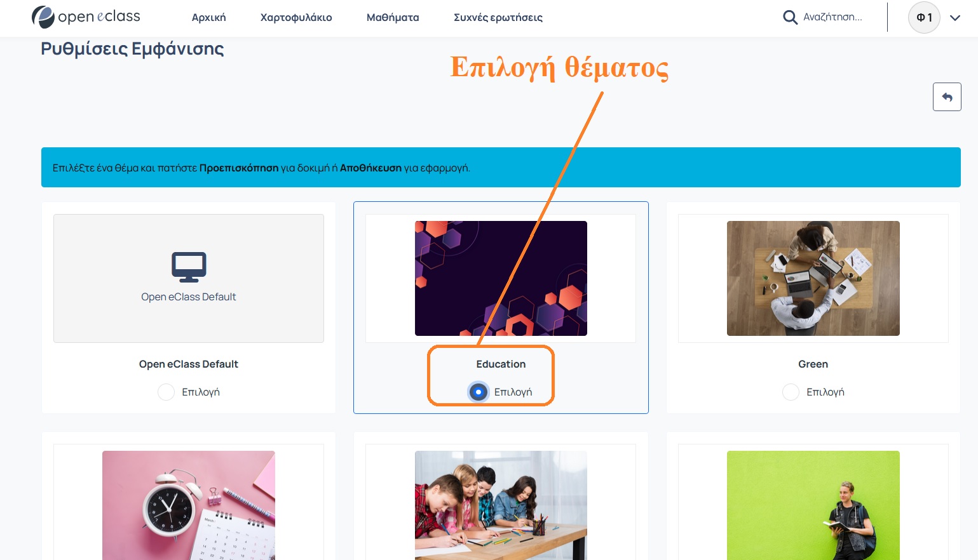Open Συχνές ερωτήσεις page
978x560 pixels.
(498, 18)
